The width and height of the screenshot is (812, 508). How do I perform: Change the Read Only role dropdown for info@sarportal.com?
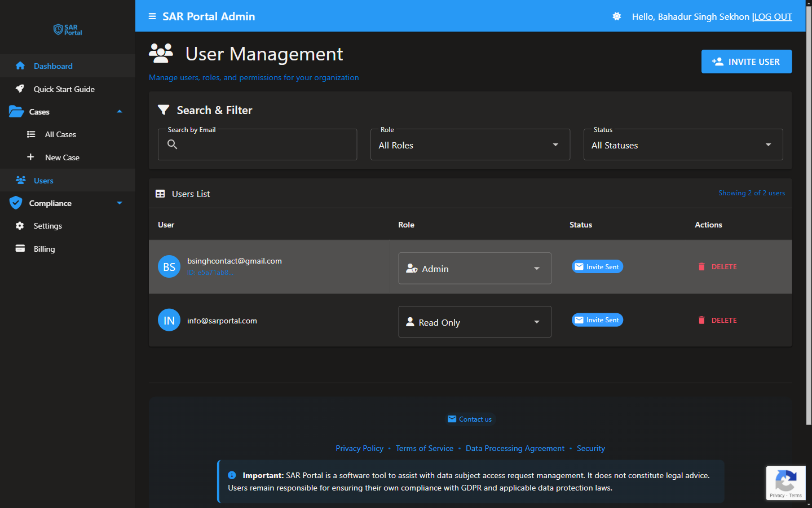(x=474, y=322)
